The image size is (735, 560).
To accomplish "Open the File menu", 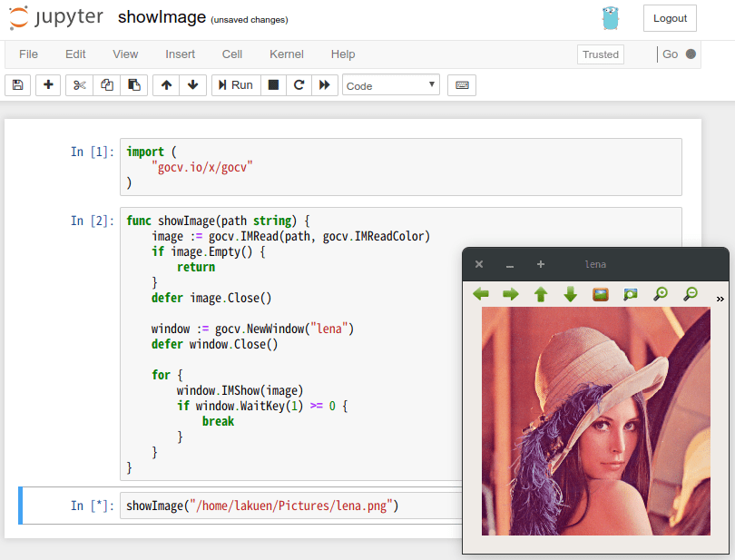I will (x=29, y=54).
